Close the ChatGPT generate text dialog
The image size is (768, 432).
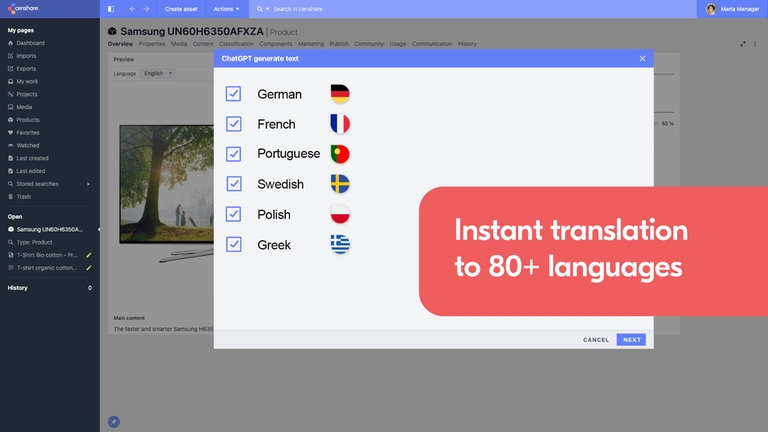[x=642, y=58]
